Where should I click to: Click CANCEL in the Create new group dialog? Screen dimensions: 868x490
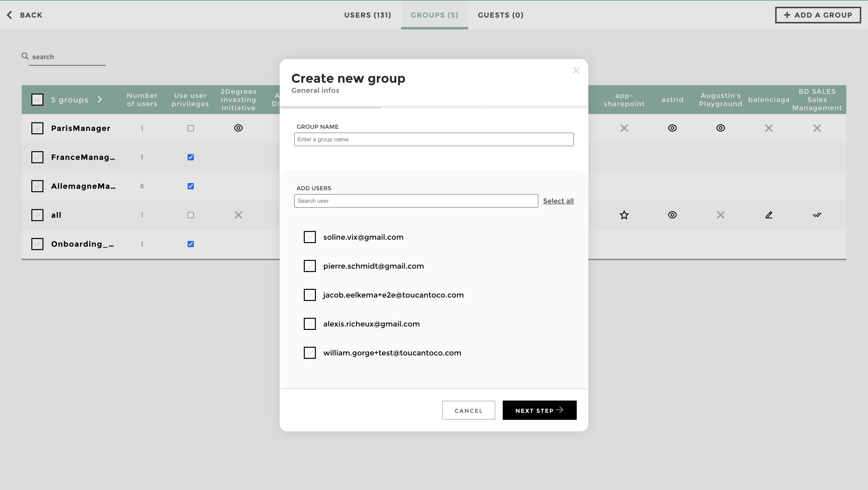pyautogui.click(x=468, y=410)
